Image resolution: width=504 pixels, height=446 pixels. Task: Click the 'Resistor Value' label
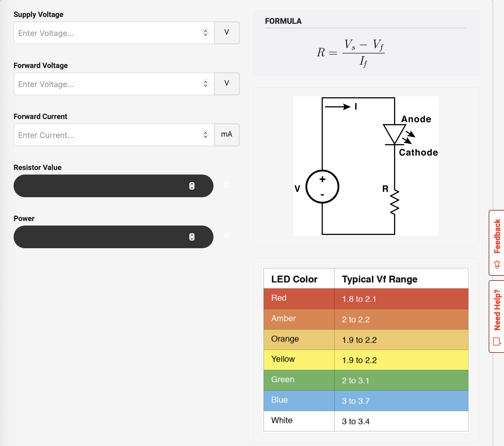(38, 167)
